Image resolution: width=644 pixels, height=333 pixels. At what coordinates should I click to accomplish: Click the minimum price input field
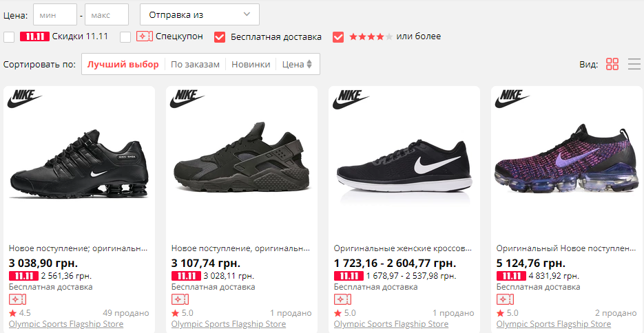point(55,14)
